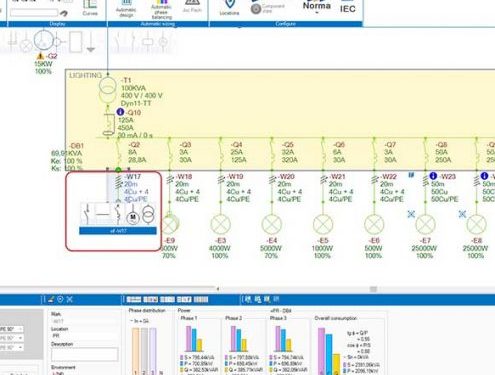The height and width of the screenshot is (375, 495).
Task: Open Locations configuration
Action: coord(229,8)
